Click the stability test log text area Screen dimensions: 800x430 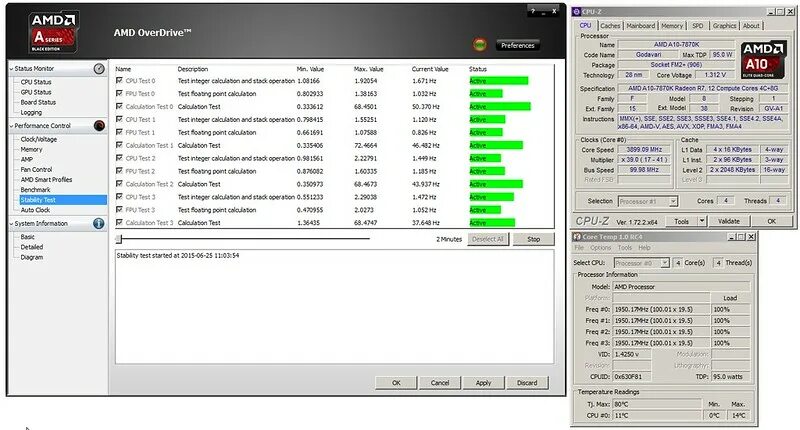(334, 307)
